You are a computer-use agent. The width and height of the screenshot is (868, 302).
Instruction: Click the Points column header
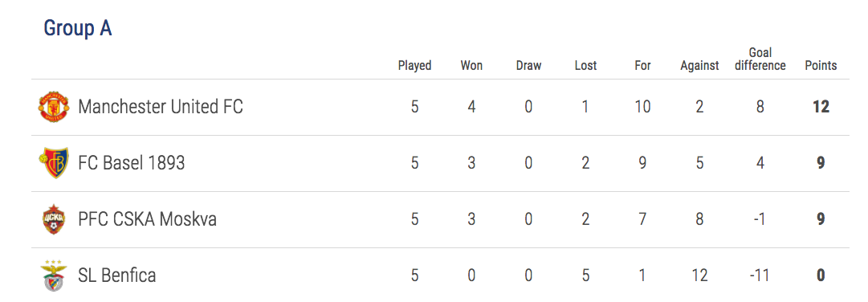click(x=821, y=65)
